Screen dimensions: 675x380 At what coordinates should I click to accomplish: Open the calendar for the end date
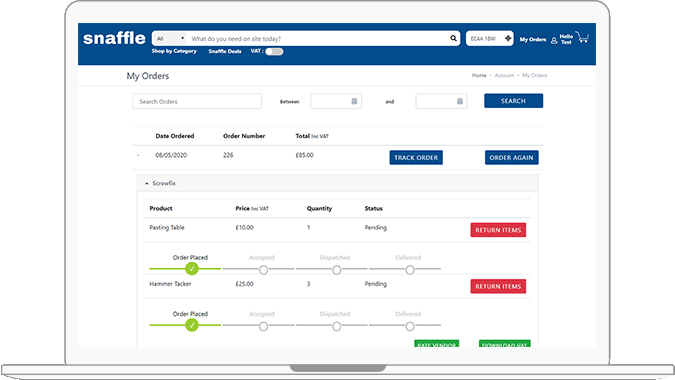click(x=460, y=101)
